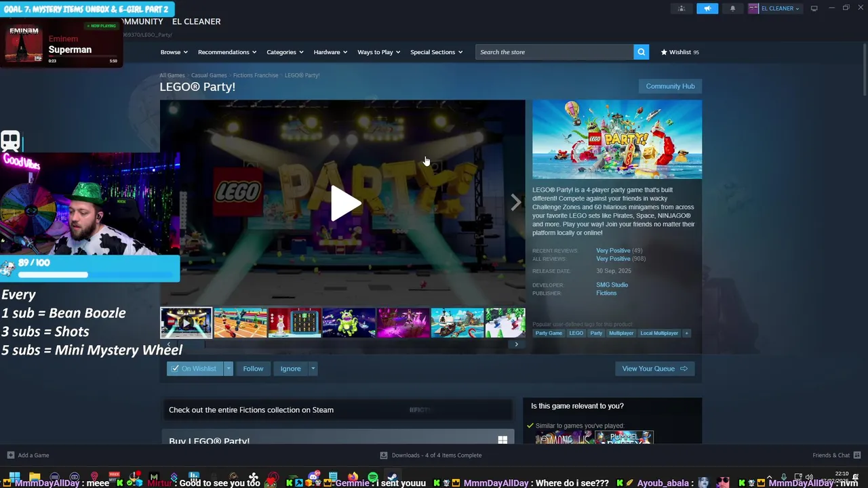Focus the Search the store field
Screen dimensions: 868x488
(555, 52)
